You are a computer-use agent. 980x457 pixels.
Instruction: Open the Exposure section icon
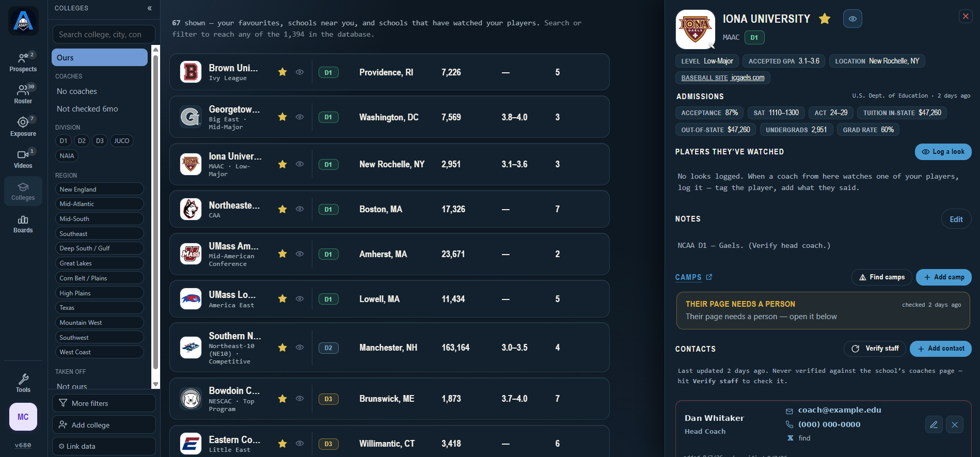(23, 127)
